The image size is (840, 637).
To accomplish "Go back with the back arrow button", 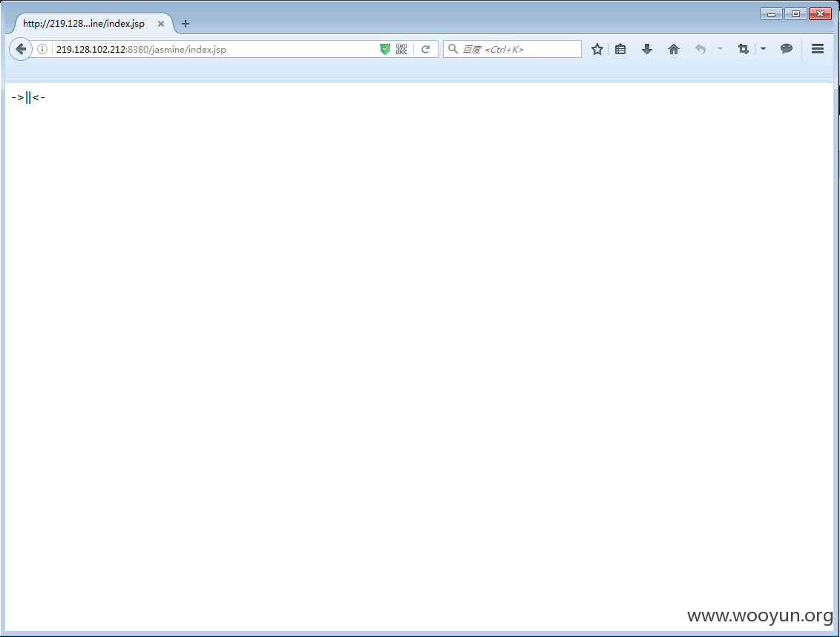I will pos(21,49).
